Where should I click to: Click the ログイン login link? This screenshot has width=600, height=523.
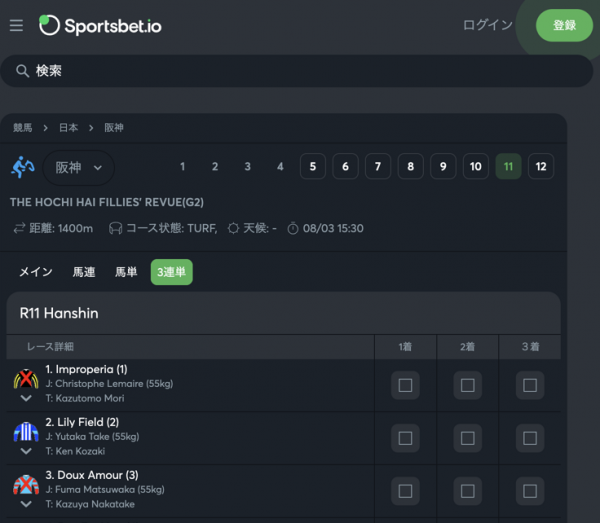coord(488,25)
